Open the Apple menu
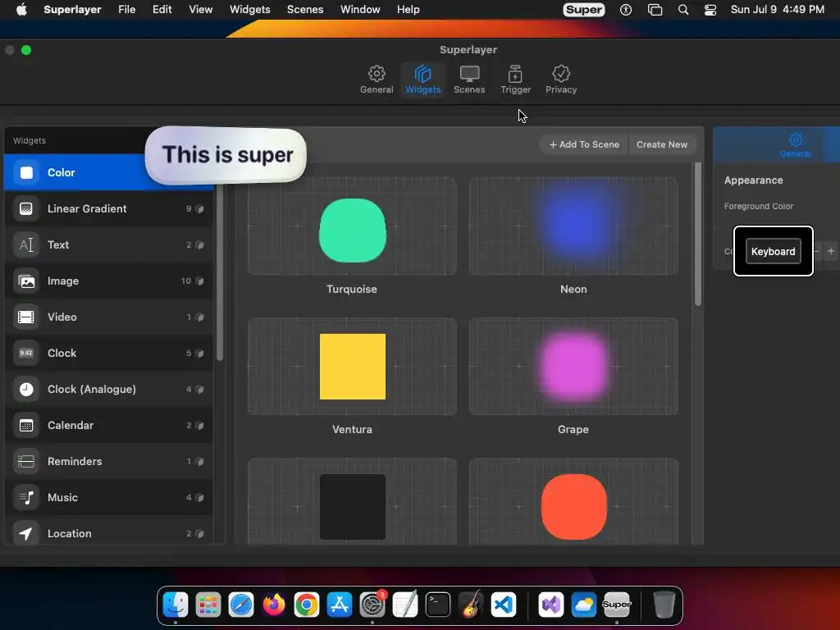The height and width of the screenshot is (630, 840). tap(21, 10)
